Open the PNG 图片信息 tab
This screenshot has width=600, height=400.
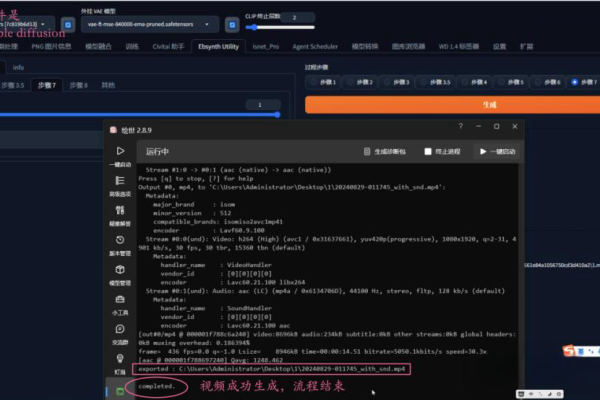51,46
